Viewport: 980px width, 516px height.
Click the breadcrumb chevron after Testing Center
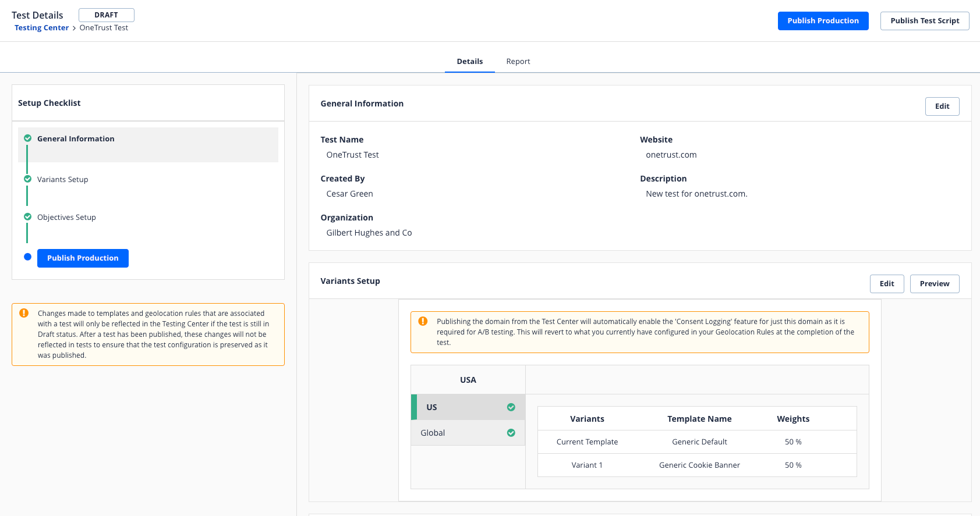(74, 28)
